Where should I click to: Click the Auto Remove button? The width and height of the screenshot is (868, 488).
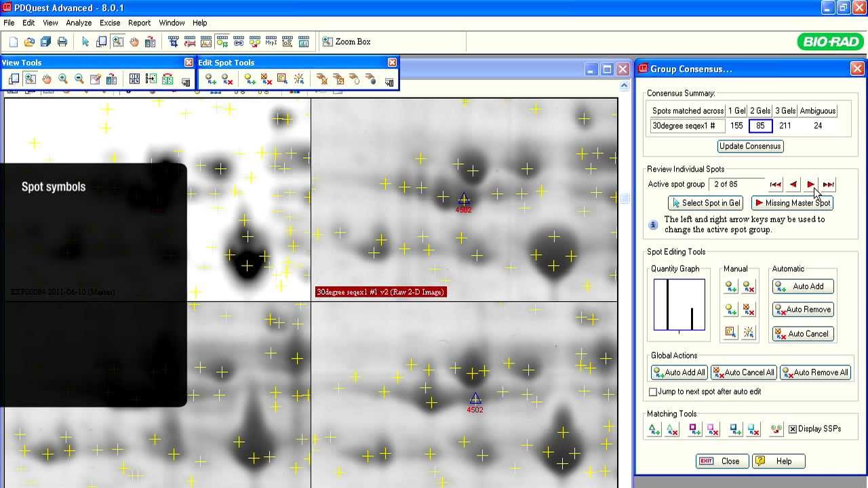[x=803, y=310]
